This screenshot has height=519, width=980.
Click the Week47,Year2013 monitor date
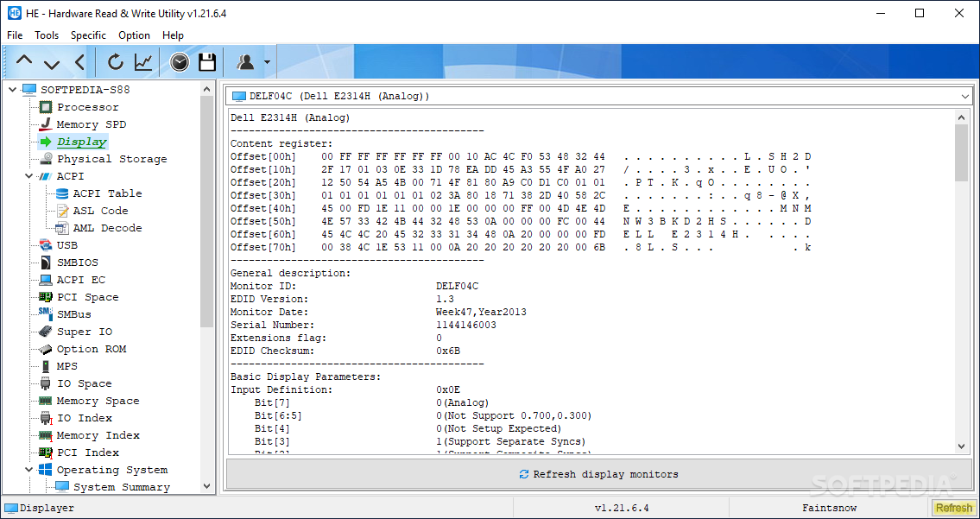[x=481, y=312]
